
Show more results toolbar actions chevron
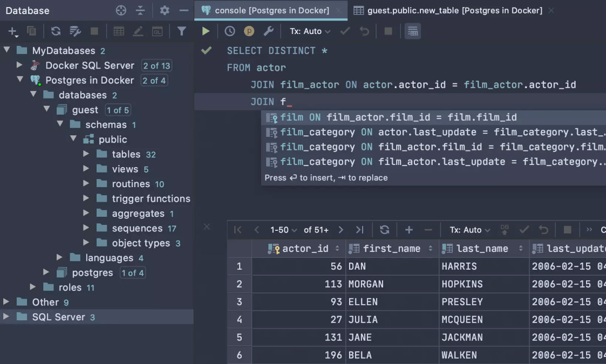589,230
